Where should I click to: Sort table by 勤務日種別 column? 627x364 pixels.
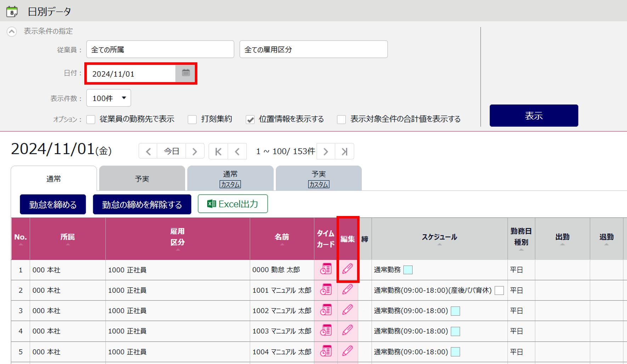coord(521,239)
